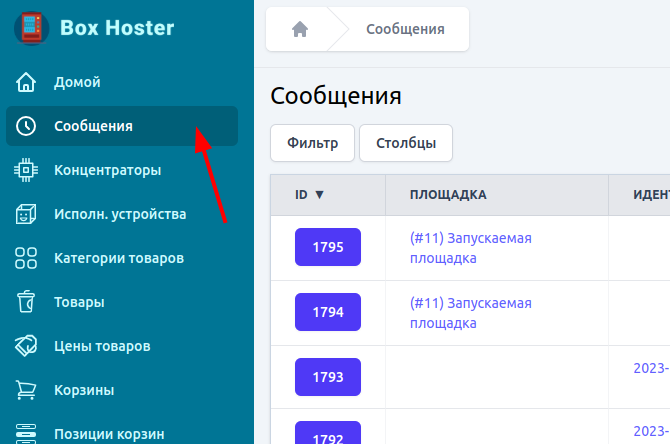
Task: Open the Позиции корзин menu item
Action: coord(108,434)
